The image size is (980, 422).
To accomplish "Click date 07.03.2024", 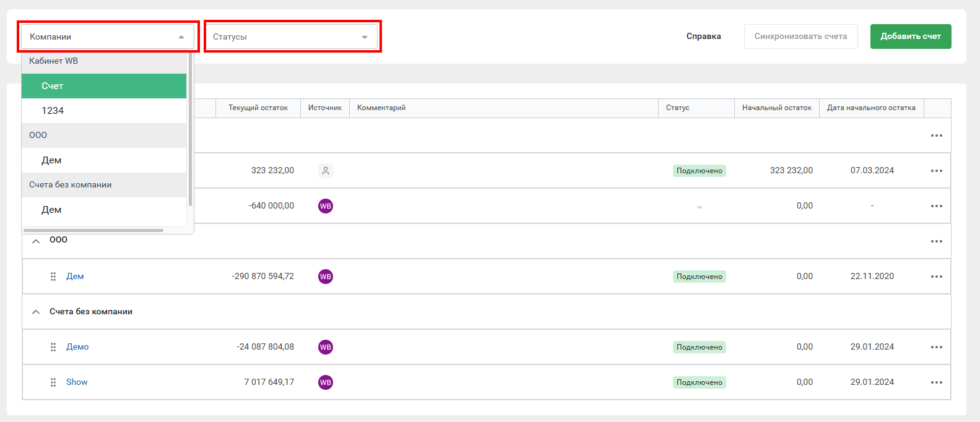I will pos(872,171).
